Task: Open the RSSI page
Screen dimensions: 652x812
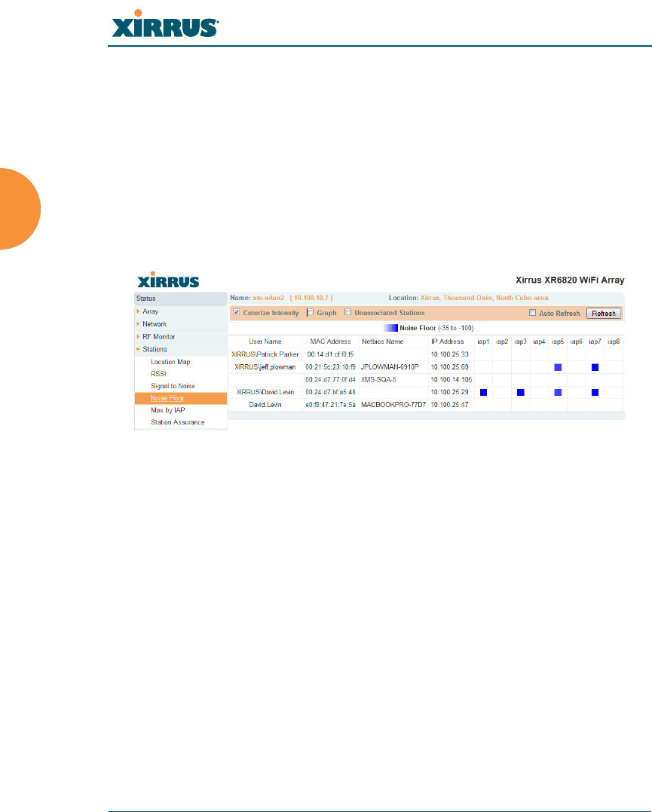Action: 158,374
